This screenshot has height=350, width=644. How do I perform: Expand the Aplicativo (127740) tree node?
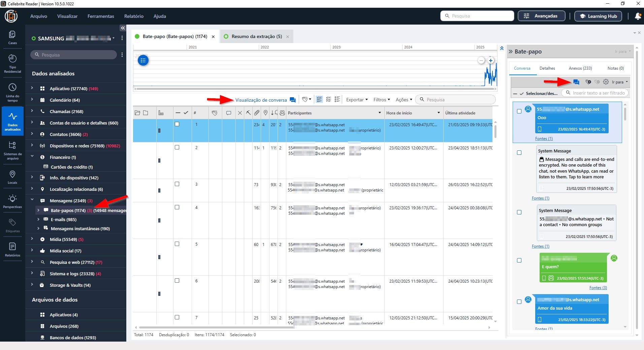[x=32, y=88]
